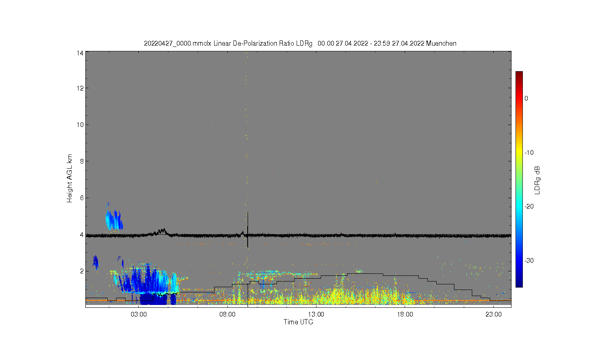Screen dimensions: 607x364
Task: Click the colorbar value -10
Action: 529,152
